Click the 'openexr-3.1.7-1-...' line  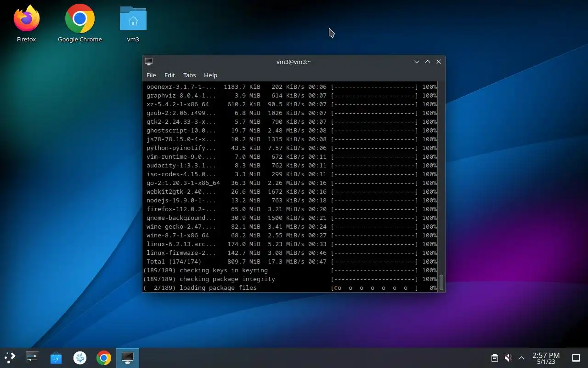tap(291, 87)
